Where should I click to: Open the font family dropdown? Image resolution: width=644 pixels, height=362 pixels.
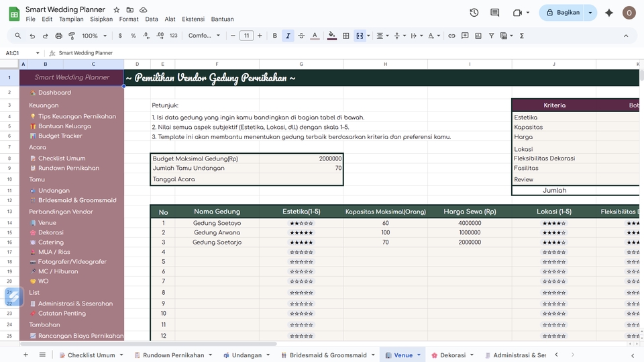tap(204, 36)
